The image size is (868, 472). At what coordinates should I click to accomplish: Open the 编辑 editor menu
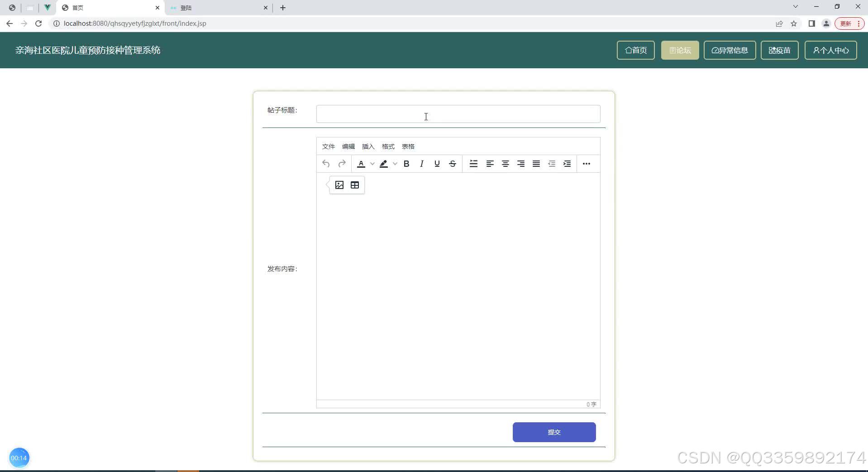348,146
